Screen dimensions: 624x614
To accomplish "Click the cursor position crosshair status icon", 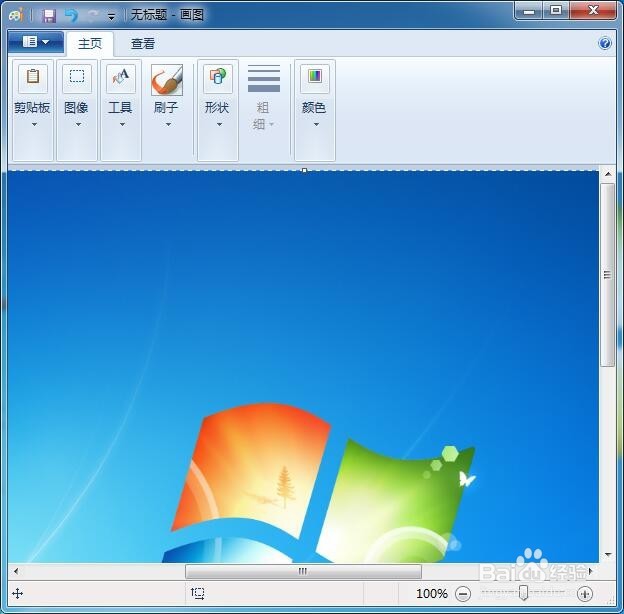I will click(18, 594).
